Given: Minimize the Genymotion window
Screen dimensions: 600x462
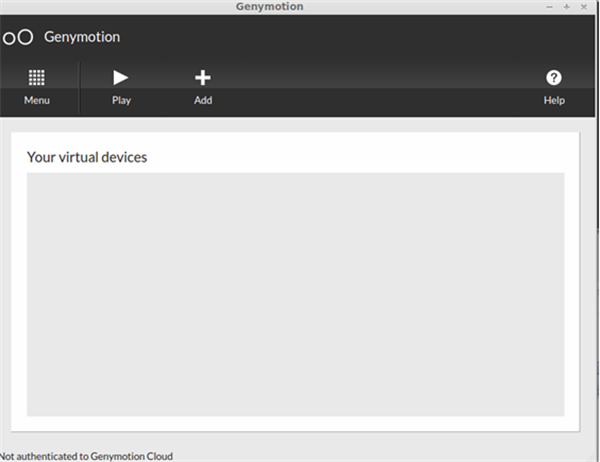Looking at the screenshot, I should click(549, 7).
